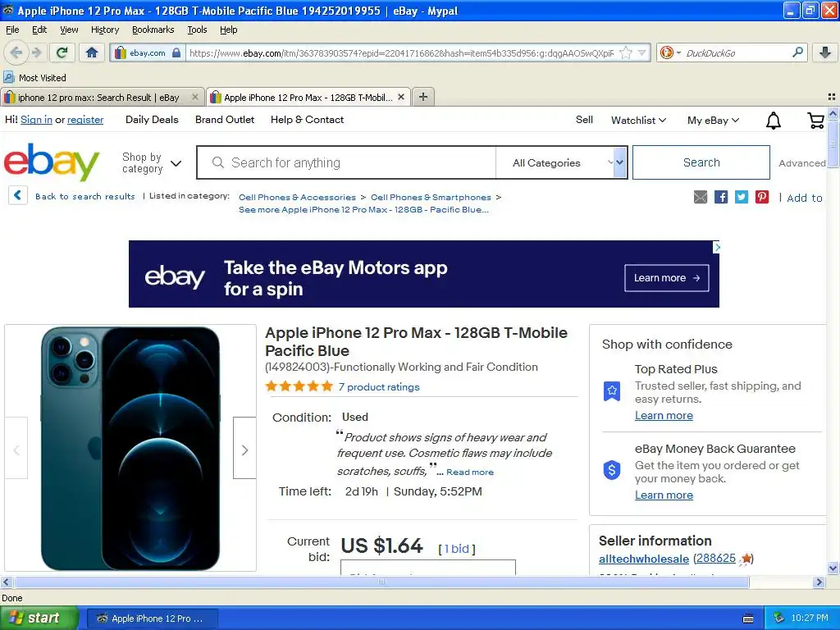Go back with the browser back arrow
840x630 pixels.
16,52
